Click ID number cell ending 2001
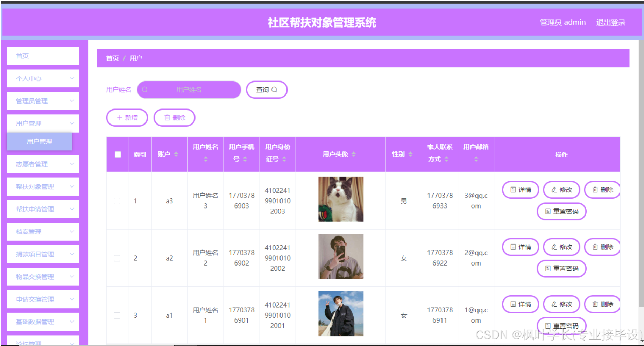This screenshot has width=644, height=346. 277,316
